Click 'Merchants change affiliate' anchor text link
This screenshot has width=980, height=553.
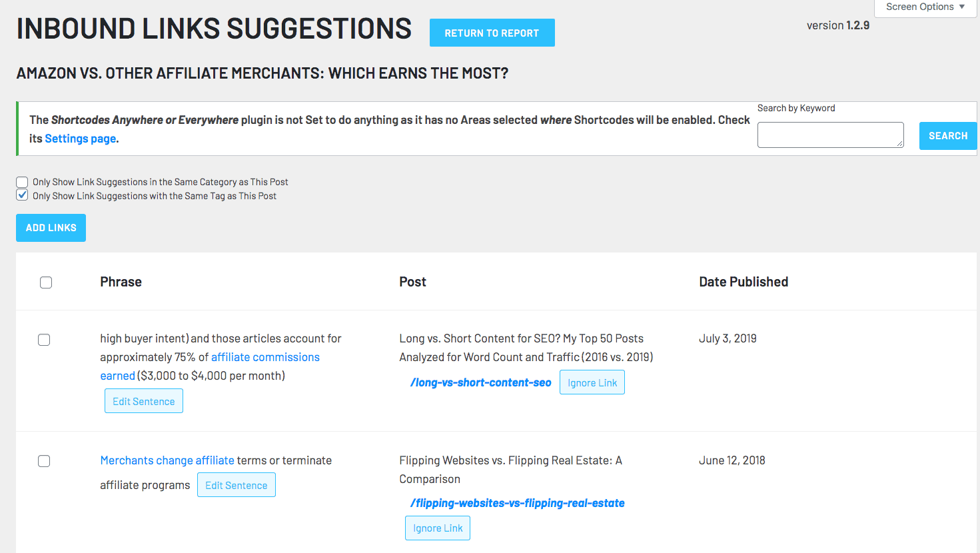tap(167, 460)
